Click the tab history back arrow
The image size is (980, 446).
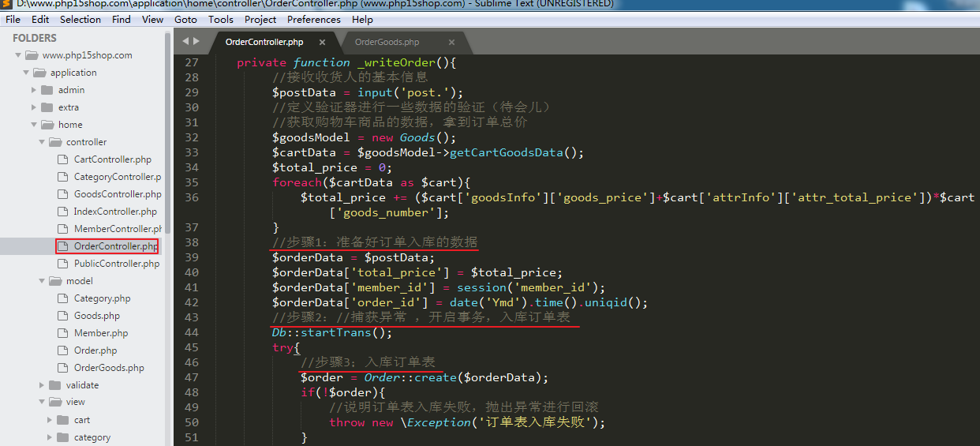coord(185,41)
